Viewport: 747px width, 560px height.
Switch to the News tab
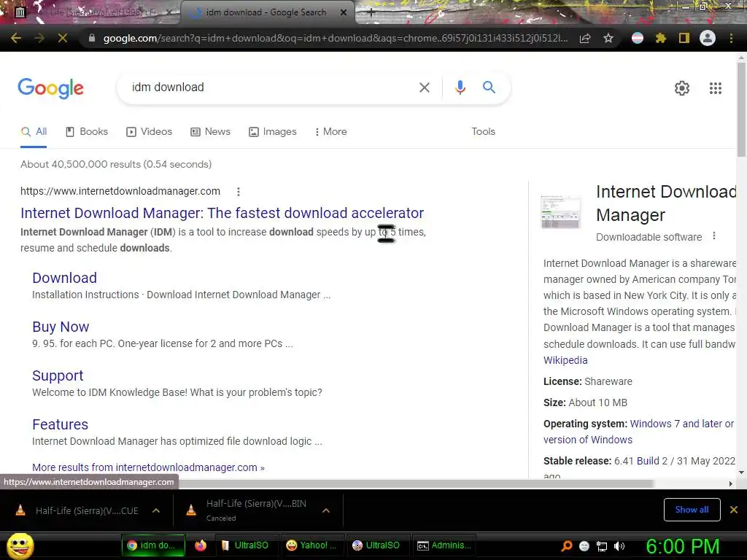210,132
